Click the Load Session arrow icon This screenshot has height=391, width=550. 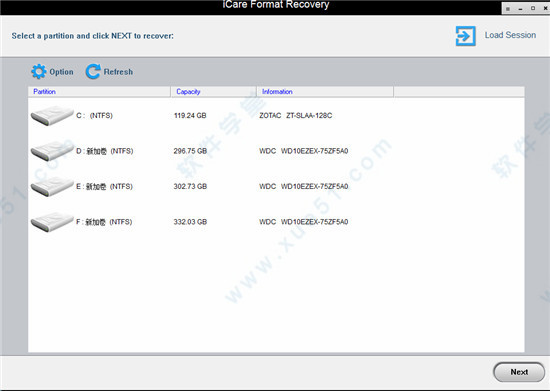[x=465, y=36]
